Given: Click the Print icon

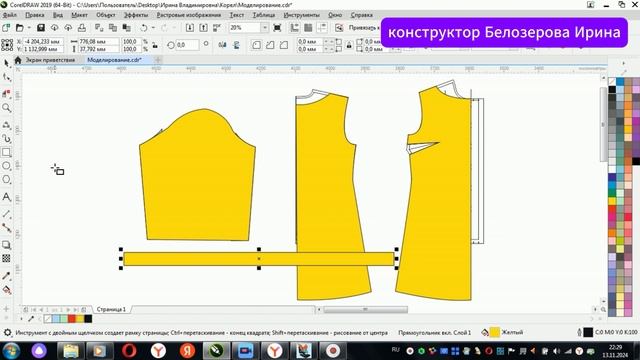Looking at the screenshot, I should click(x=82, y=28).
